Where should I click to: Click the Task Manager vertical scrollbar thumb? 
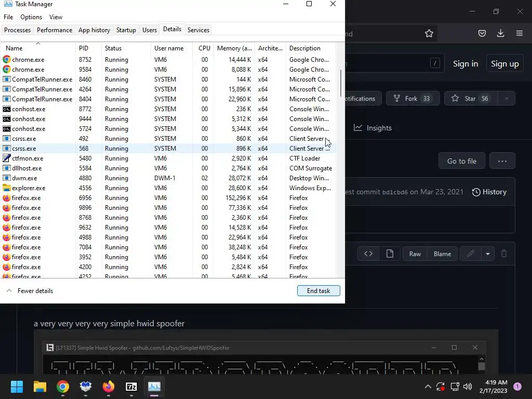click(x=340, y=83)
